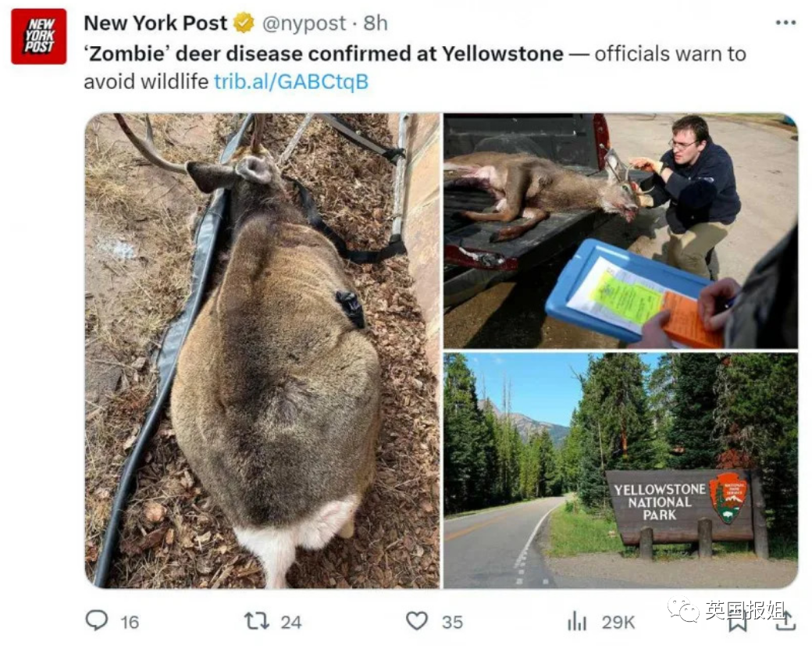Click the 24 retweets count
The height and width of the screenshot is (646, 812).
(x=291, y=622)
